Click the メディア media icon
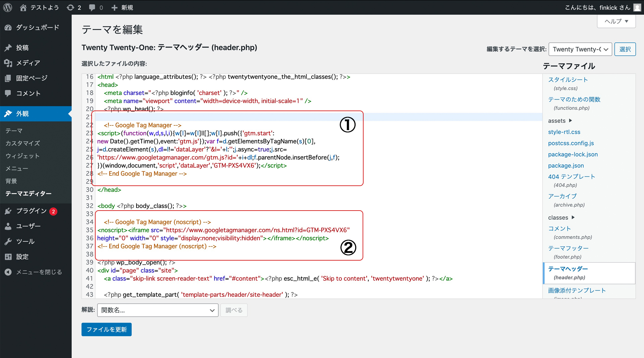This screenshot has width=644, height=358. 8,63
